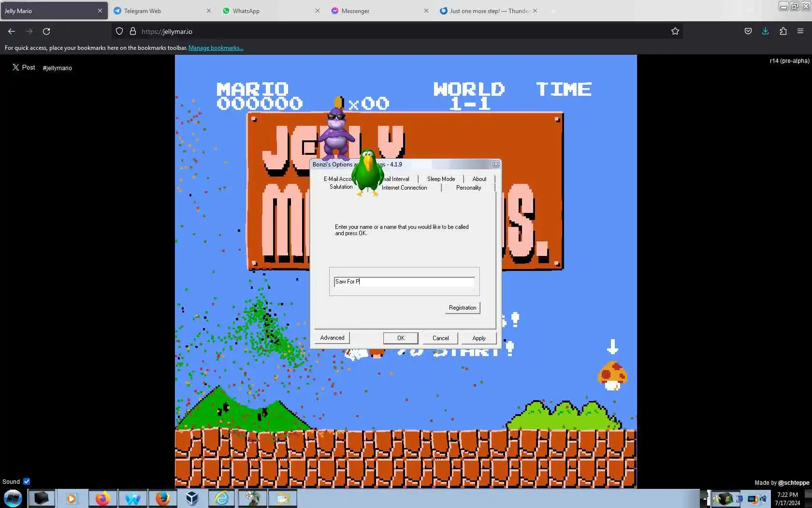This screenshot has width=812, height=508.
Task: Close the WhatsApp tab
Action: (x=318, y=11)
